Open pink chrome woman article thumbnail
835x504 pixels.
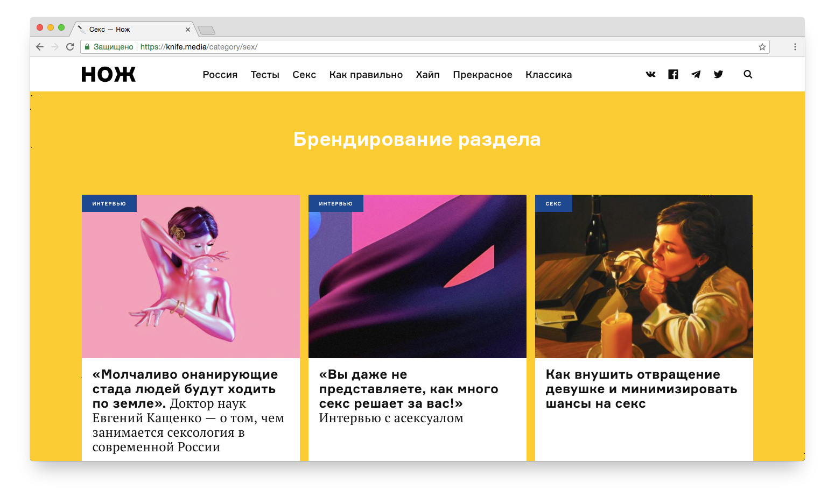coord(191,276)
